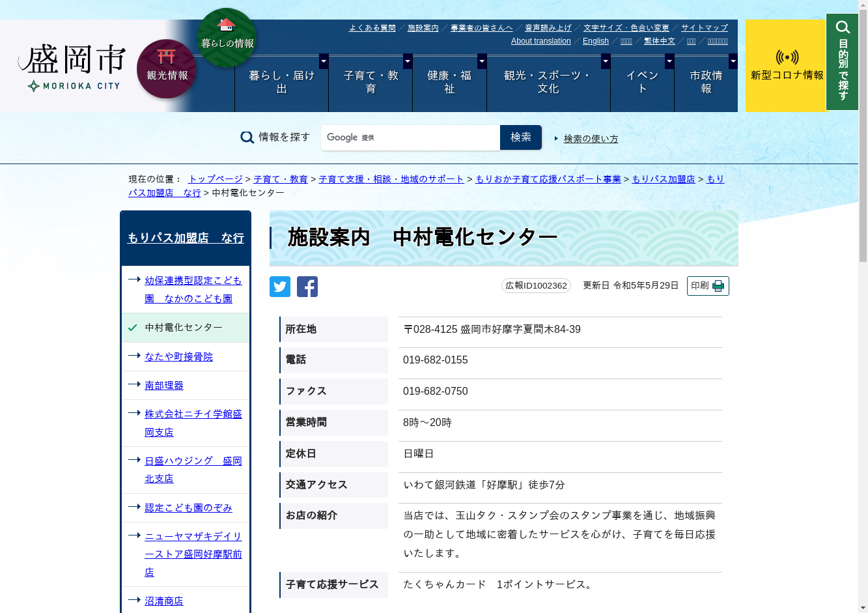Open ニューヤマザキデイリーストア盛岡好摩駅前店 sidebar link
Image resolution: width=868 pixels, height=613 pixels.
pos(193,554)
